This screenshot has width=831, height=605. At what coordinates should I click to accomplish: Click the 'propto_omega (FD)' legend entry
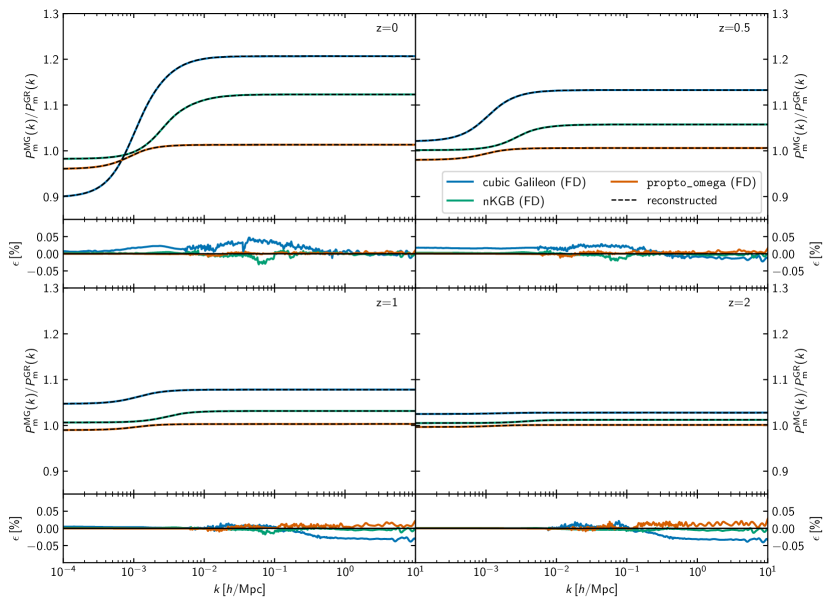701,182
